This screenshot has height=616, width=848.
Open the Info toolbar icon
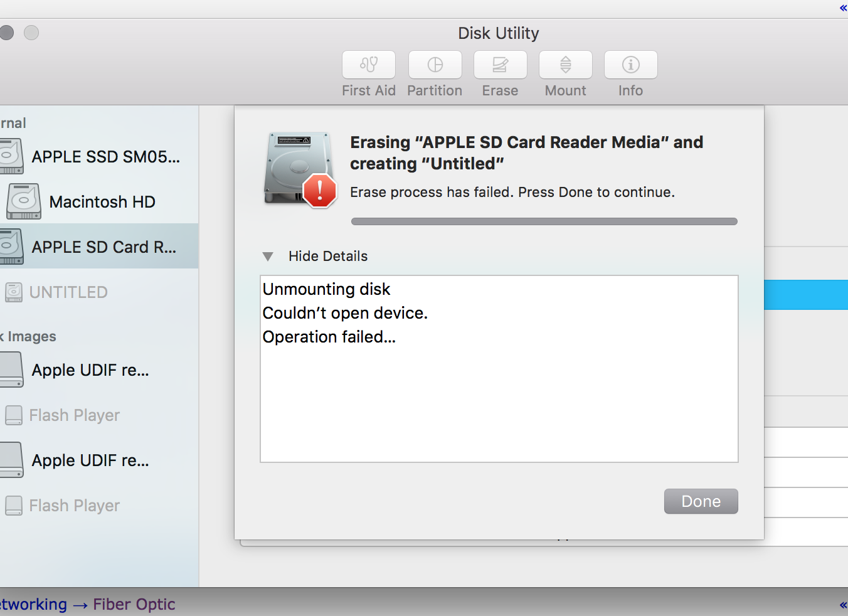tap(631, 65)
